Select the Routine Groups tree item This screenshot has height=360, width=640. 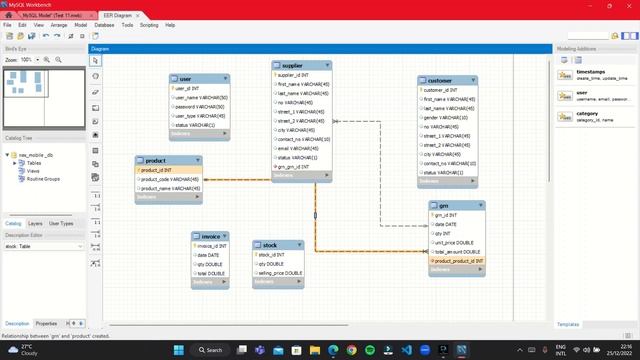coord(43,179)
